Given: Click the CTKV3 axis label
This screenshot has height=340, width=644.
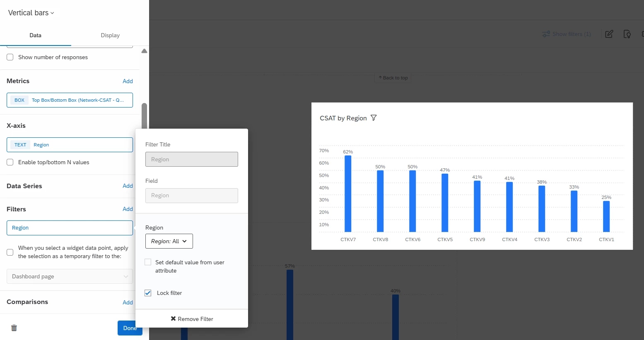Looking at the screenshot, I should (542, 239).
